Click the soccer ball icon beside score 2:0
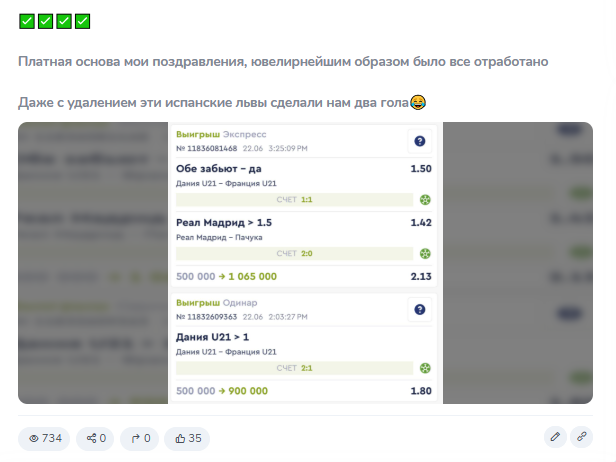 click(x=425, y=254)
